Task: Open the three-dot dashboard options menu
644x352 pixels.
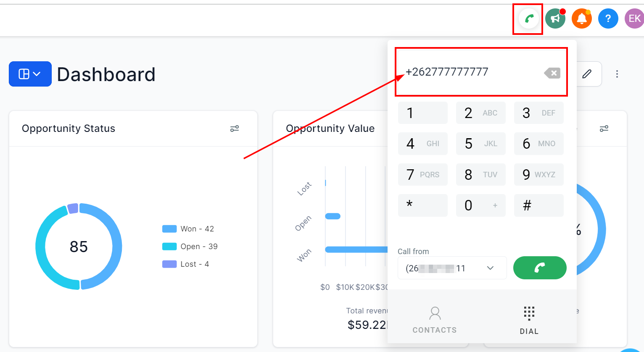Action: (617, 74)
